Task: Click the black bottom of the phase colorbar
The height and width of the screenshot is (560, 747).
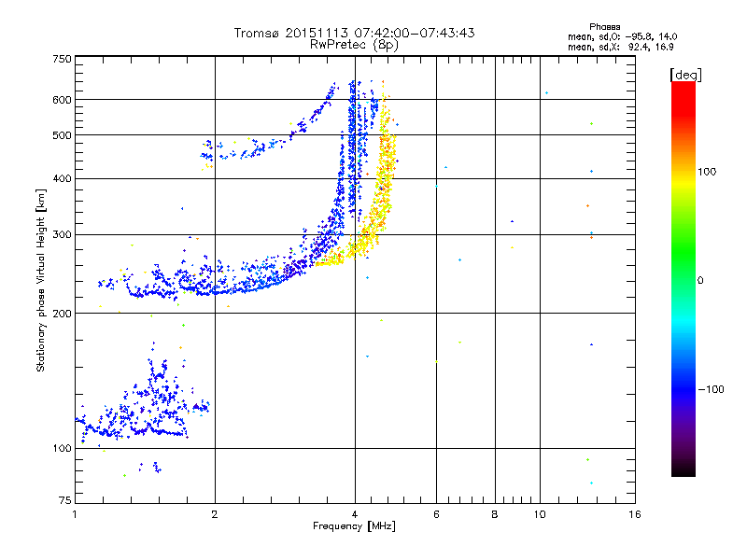Action: (x=684, y=469)
